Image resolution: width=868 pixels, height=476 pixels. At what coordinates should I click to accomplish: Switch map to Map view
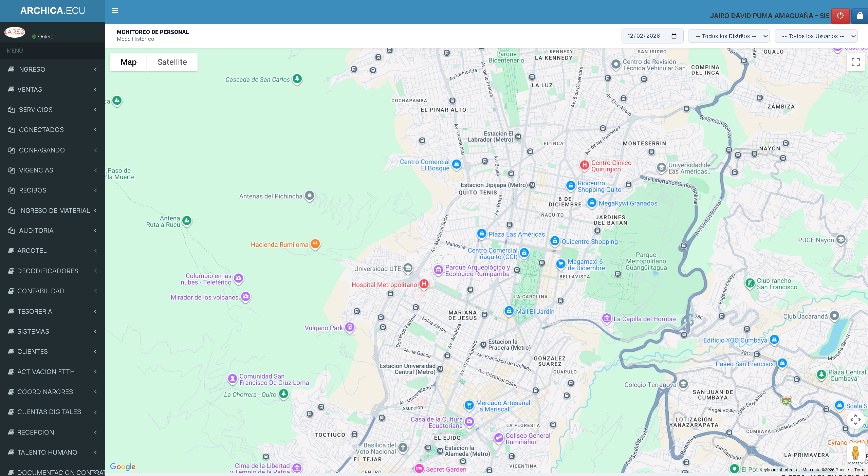coord(128,62)
